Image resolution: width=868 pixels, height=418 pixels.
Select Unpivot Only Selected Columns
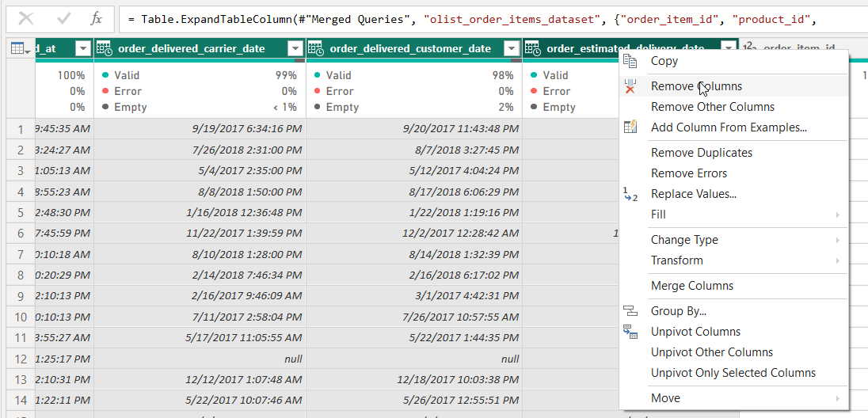point(733,373)
